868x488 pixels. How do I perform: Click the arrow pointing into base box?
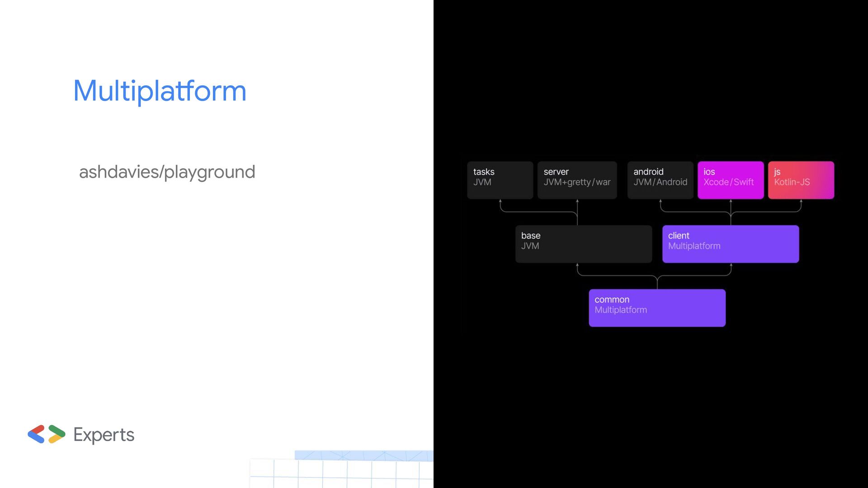pos(577,266)
